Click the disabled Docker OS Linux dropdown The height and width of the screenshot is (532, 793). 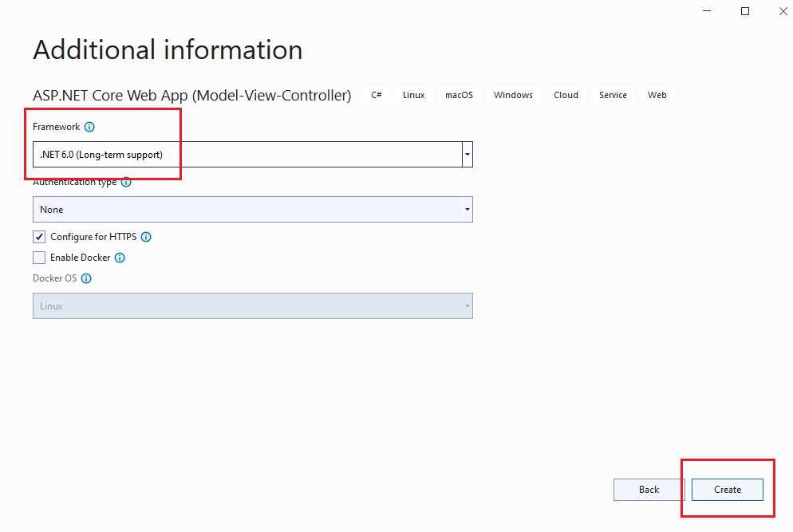[253, 306]
